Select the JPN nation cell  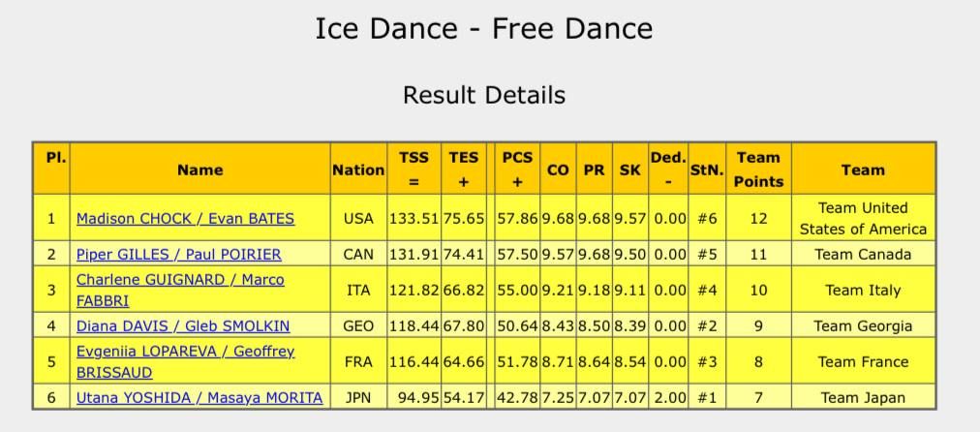tap(358, 397)
